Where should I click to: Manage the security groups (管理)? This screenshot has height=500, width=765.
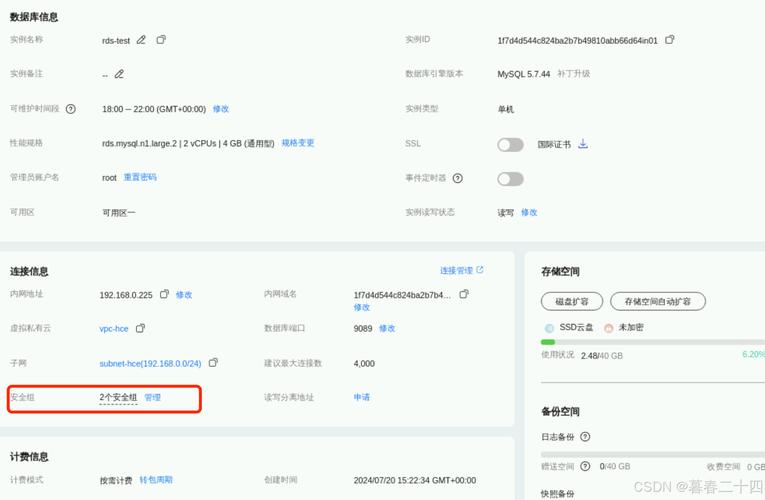pyautogui.click(x=153, y=398)
